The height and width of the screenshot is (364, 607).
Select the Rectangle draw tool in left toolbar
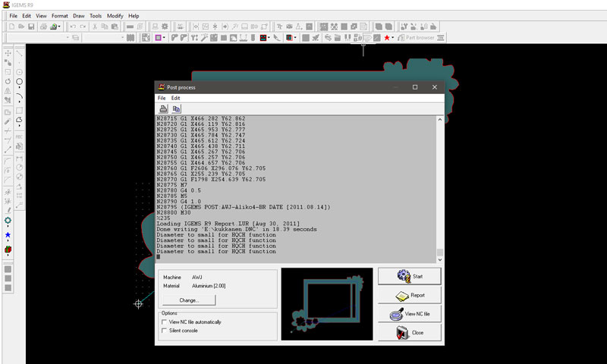point(19,111)
